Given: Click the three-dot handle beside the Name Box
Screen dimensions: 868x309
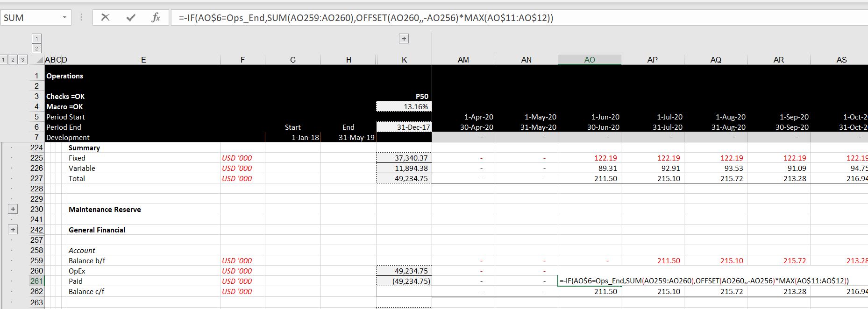Looking at the screenshot, I should point(82,18).
